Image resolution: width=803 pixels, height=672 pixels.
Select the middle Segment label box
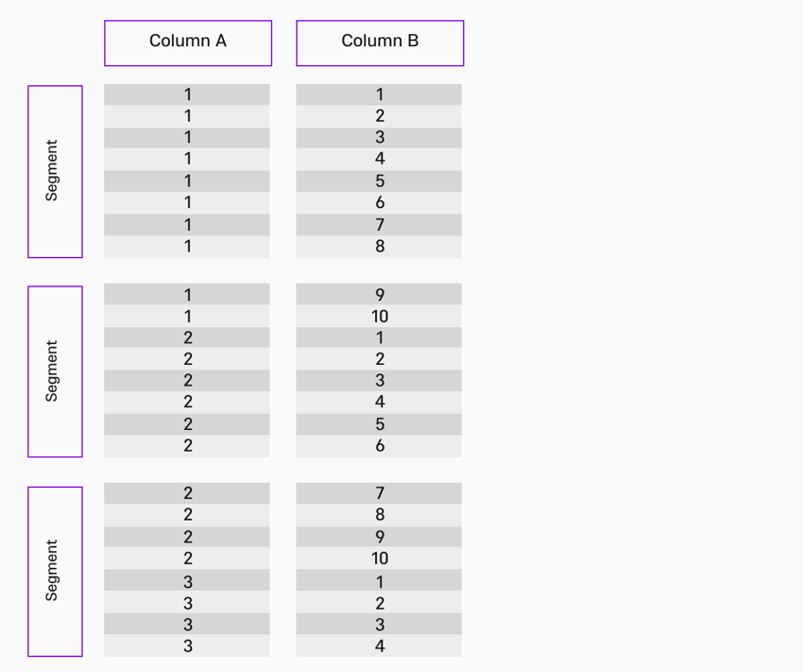[55, 371]
